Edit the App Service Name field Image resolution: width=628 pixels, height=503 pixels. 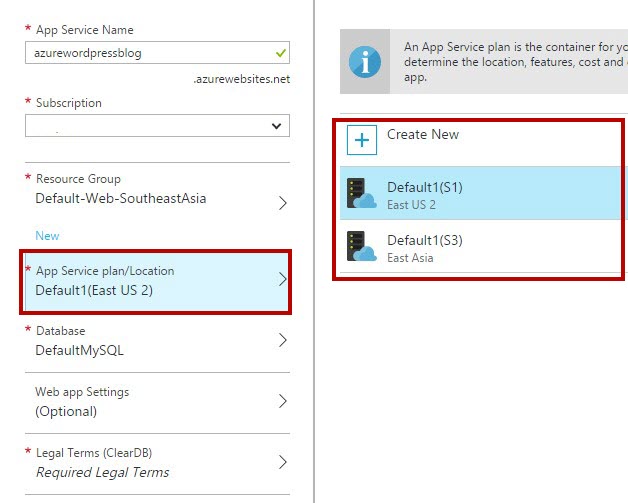point(157,52)
